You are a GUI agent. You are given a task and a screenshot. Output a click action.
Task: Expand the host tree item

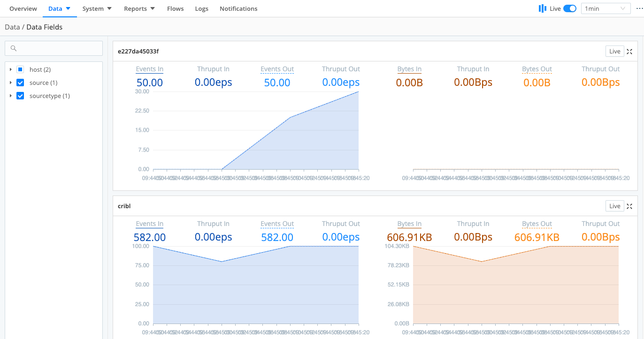click(11, 69)
